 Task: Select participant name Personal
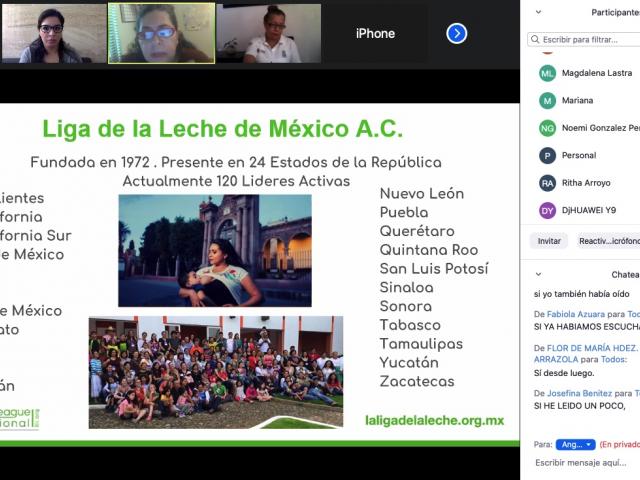[579, 155]
